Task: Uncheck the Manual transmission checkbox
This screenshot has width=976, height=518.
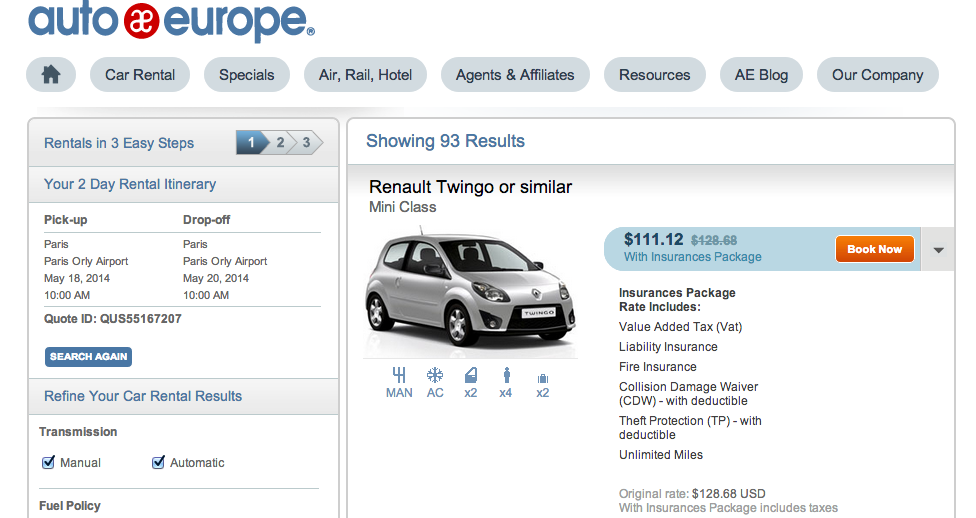Action: click(48, 462)
